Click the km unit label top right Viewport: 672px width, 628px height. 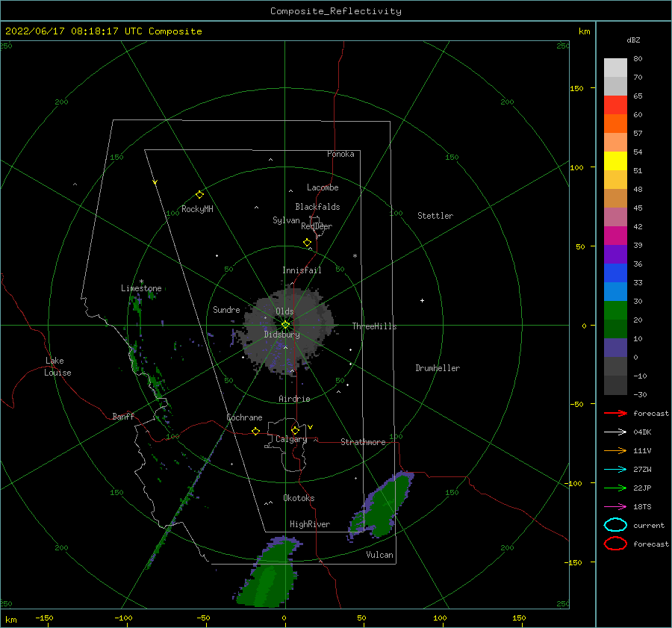click(x=584, y=31)
